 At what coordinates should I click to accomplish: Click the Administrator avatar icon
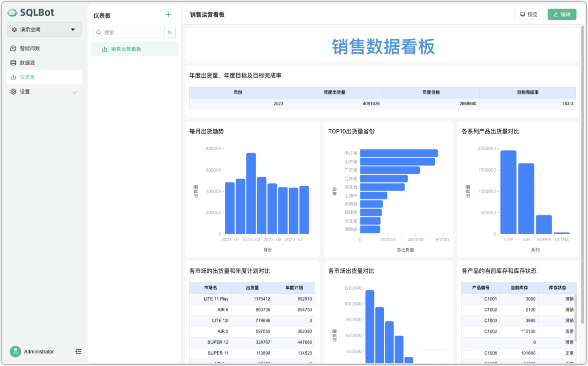pos(15,352)
